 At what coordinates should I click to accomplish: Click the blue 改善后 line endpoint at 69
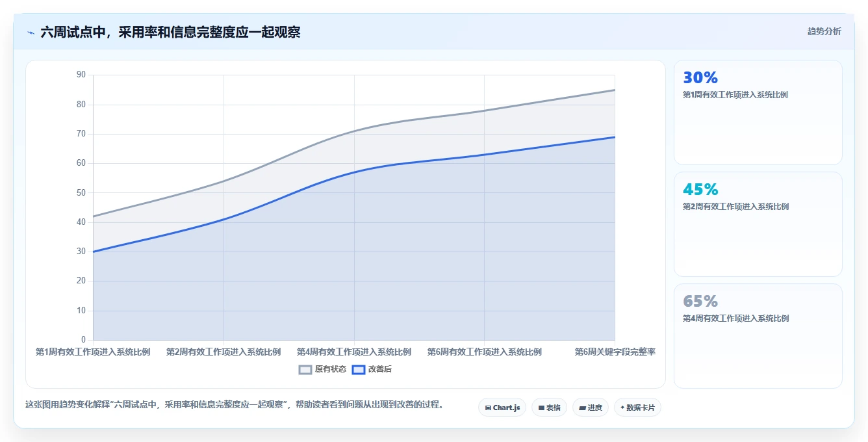[615, 137]
